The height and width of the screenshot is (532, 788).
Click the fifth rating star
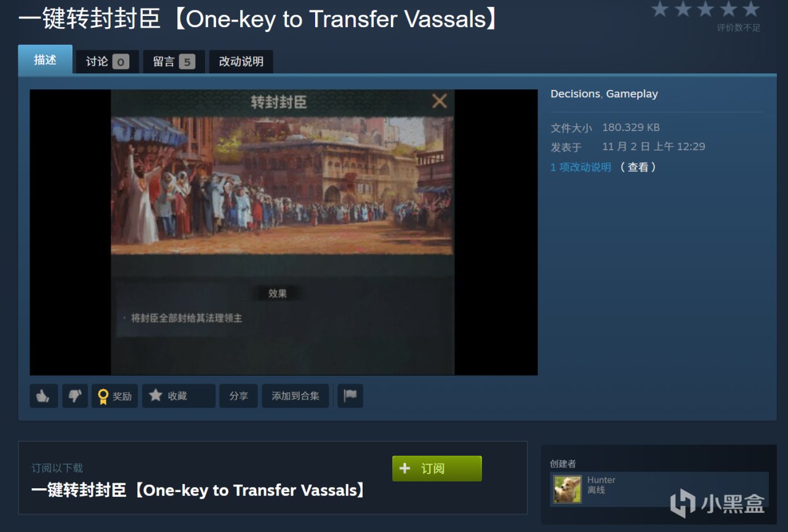click(x=751, y=9)
